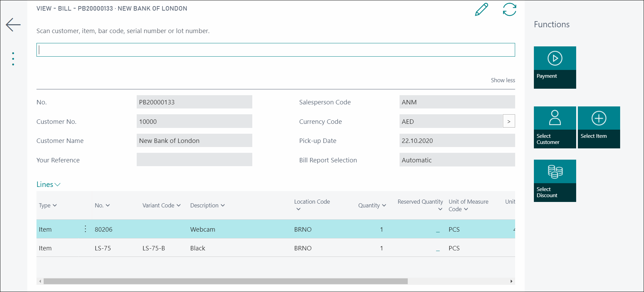The width and height of the screenshot is (644, 292).
Task: Click the Customer Name field
Action: pos(194,141)
